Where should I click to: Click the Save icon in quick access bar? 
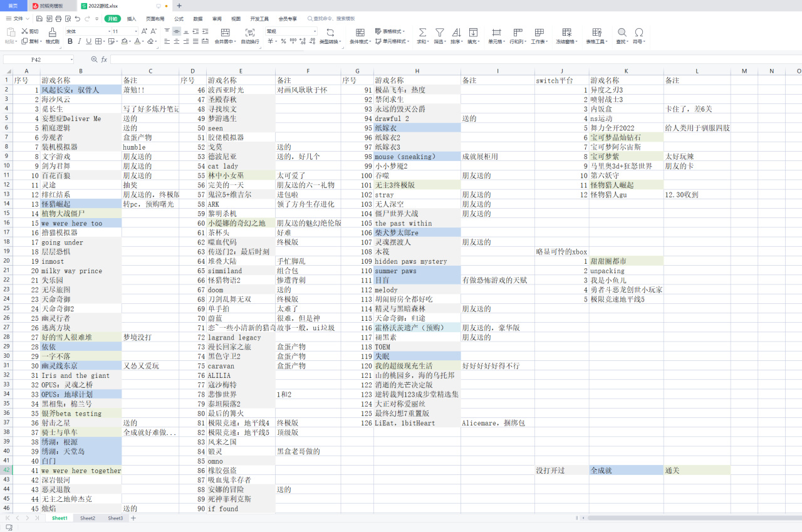40,19
